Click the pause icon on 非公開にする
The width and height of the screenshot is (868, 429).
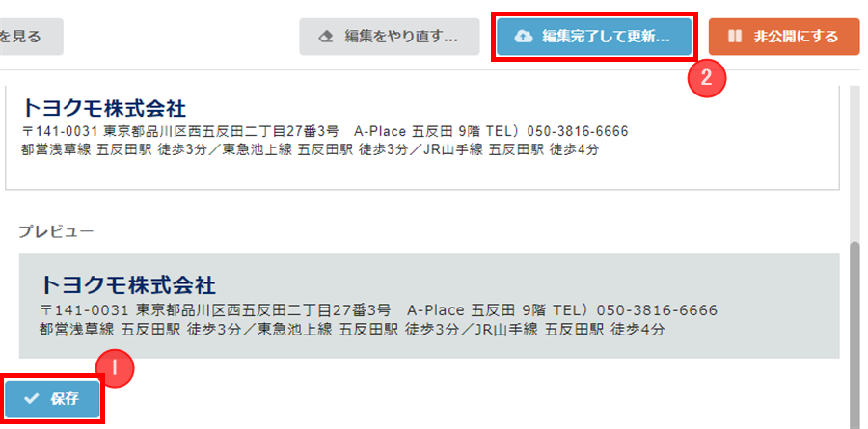[735, 37]
